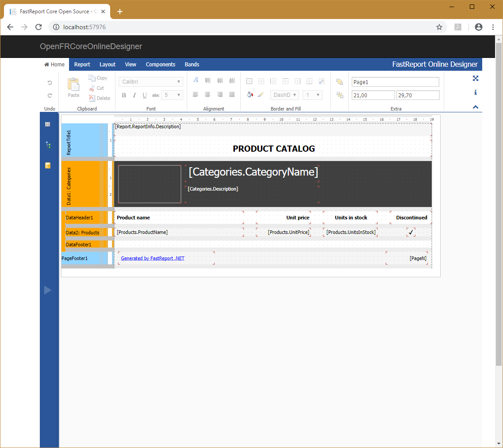The image size is (503, 448).
Task: Click the fullscreen toggle icon near the top right
Action: click(475, 78)
